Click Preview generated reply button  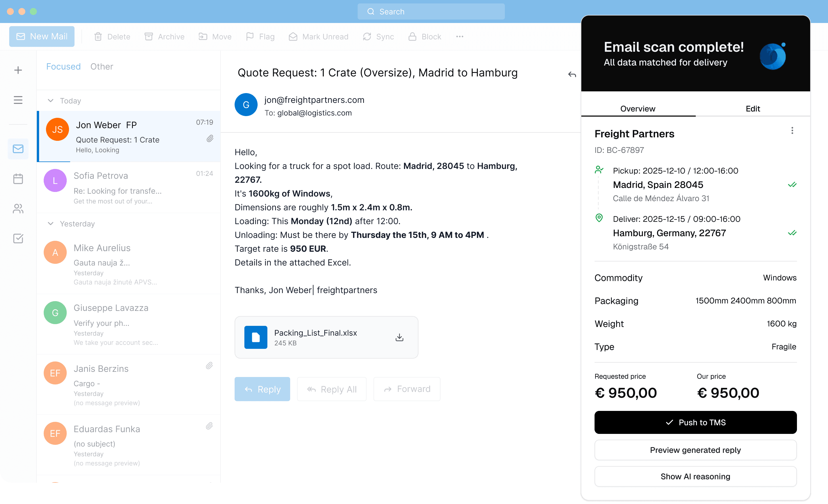point(695,450)
